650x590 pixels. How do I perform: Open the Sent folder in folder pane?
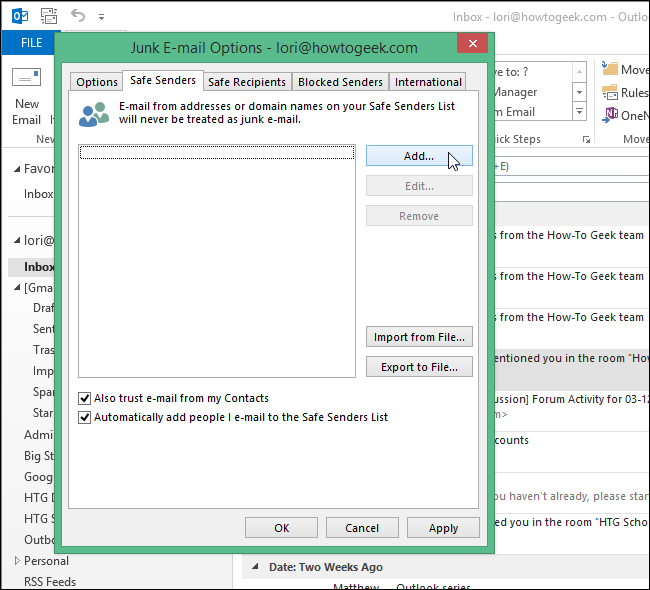(x=43, y=329)
